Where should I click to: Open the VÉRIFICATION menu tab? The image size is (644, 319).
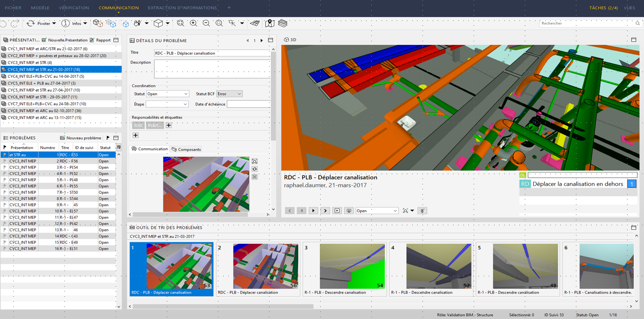(x=74, y=8)
